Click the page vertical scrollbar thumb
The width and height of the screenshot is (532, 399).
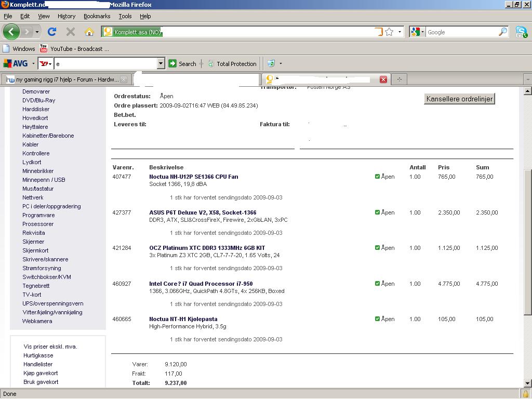click(x=528, y=241)
